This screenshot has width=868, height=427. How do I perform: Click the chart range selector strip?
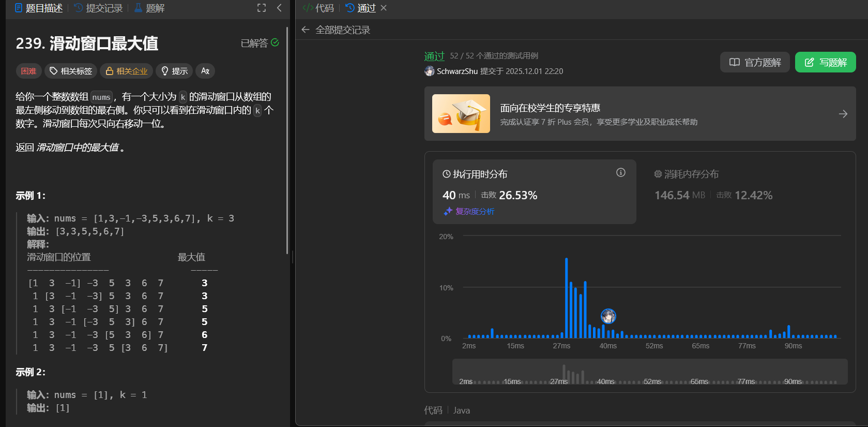pos(649,372)
